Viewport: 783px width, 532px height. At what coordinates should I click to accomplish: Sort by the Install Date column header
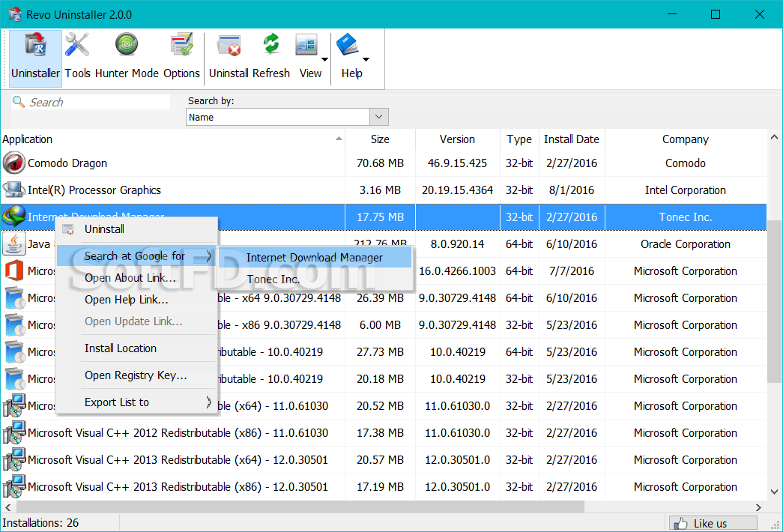coord(572,139)
